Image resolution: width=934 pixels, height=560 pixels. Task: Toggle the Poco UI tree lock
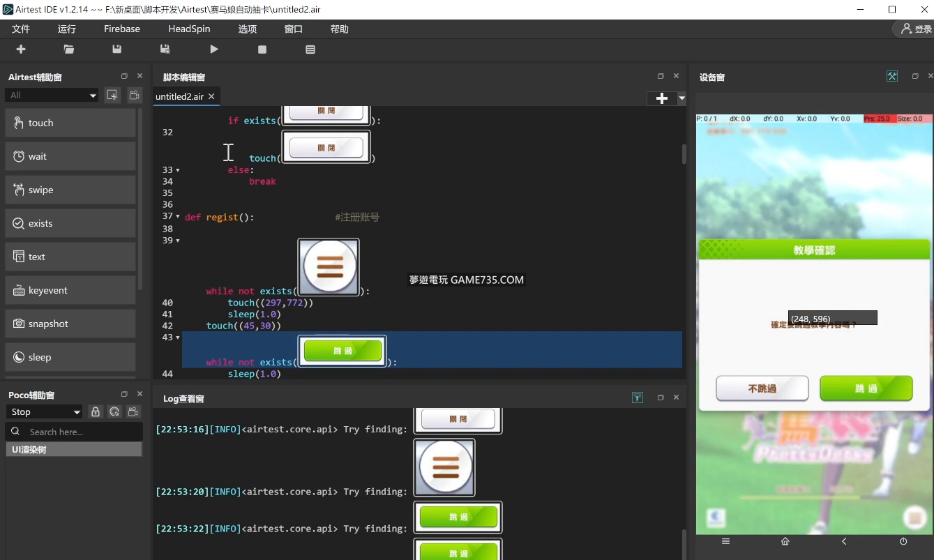[x=96, y=412]
